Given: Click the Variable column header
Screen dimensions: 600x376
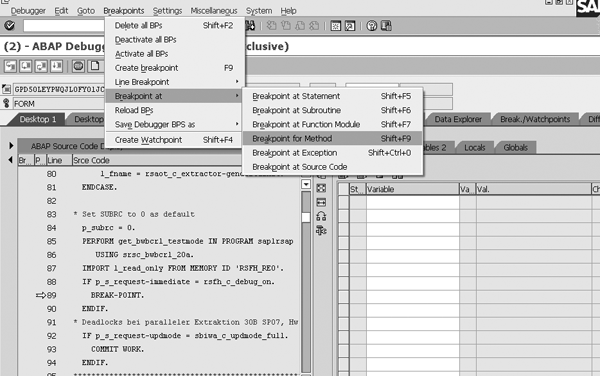Looking at the screenshot, I should coord(412,189).
